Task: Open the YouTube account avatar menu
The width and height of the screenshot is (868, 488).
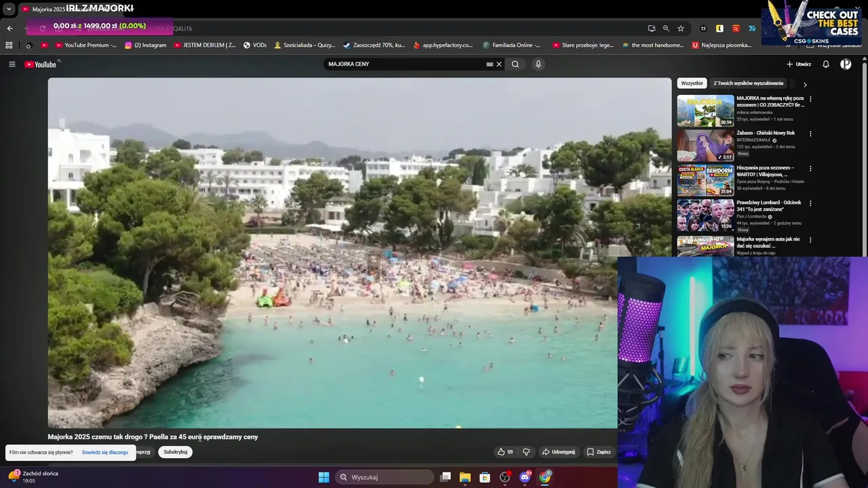Action: pyautogui.click(x=846, y=64)
